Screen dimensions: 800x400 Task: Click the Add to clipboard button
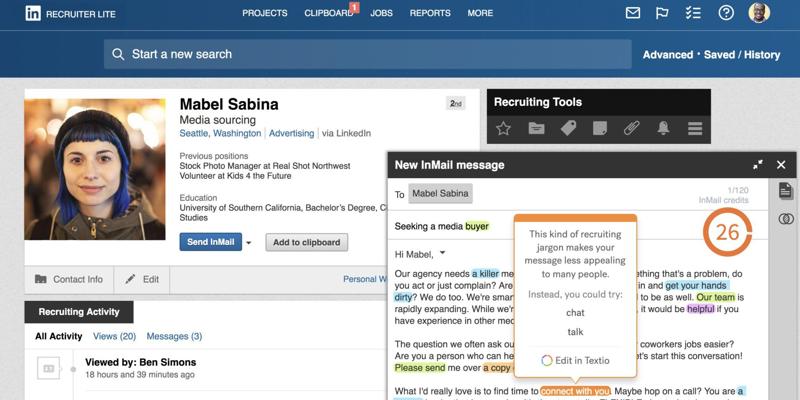307,242
